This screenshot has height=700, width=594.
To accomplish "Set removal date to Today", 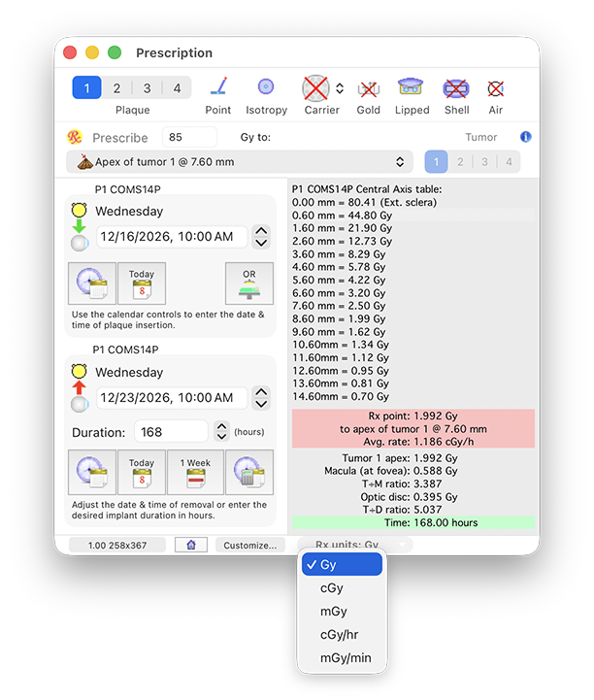I will point(142,472).
